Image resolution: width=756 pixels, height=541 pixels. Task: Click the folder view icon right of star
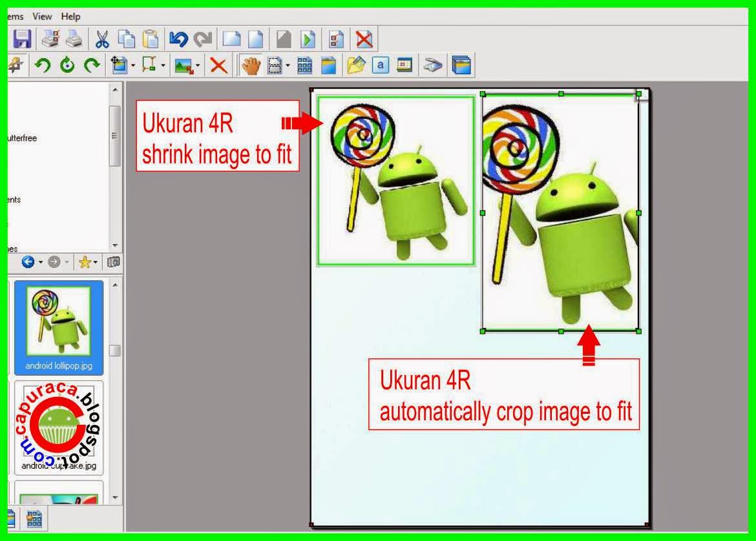coord(113,262)
